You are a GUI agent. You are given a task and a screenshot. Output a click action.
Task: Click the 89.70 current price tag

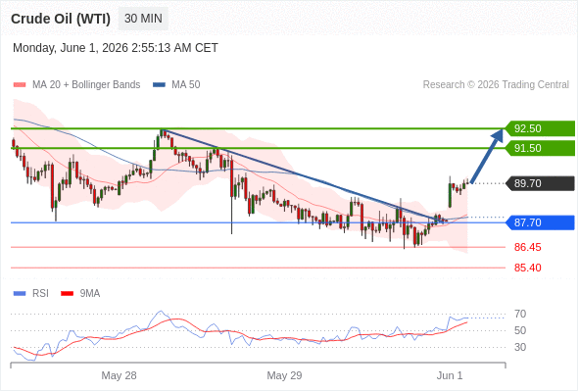click(539, 183)
